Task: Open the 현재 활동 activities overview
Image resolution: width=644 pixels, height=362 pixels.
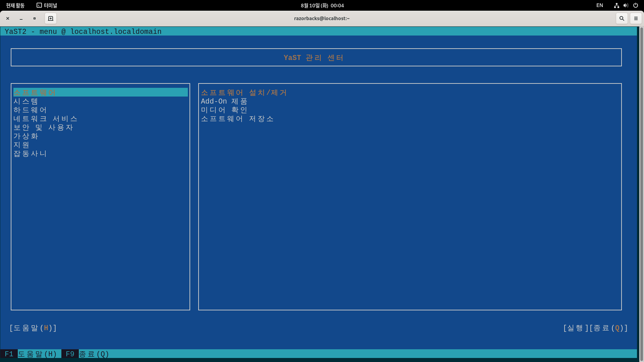Action: [15, 5]
